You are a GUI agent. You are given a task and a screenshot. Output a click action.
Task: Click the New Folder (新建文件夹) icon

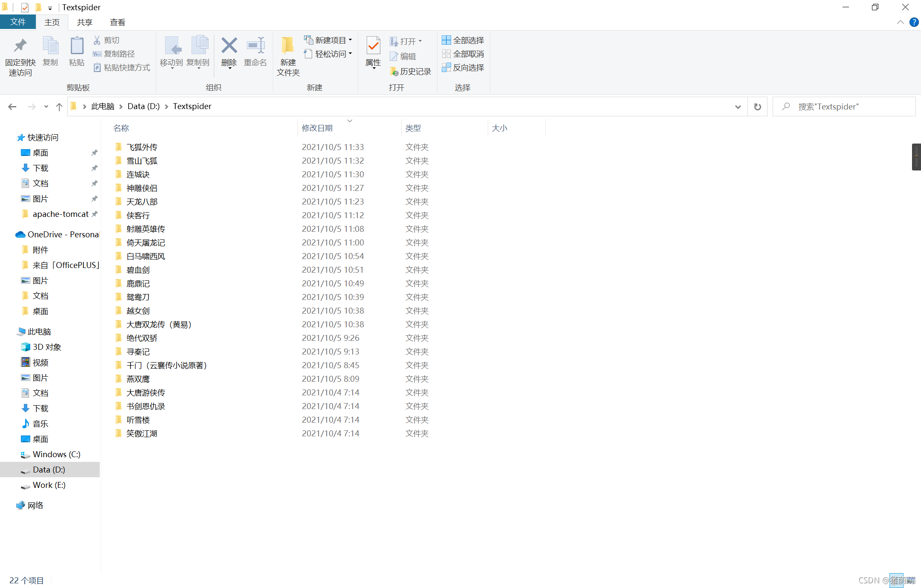[x=288, y=46]
